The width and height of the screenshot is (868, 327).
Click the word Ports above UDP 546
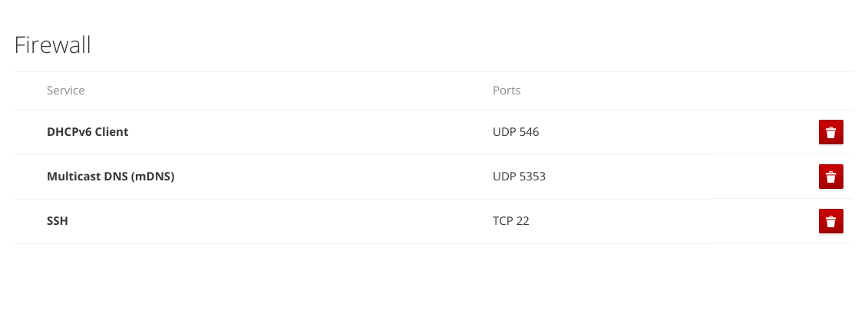pyautogui.click(x=507, y=90)
